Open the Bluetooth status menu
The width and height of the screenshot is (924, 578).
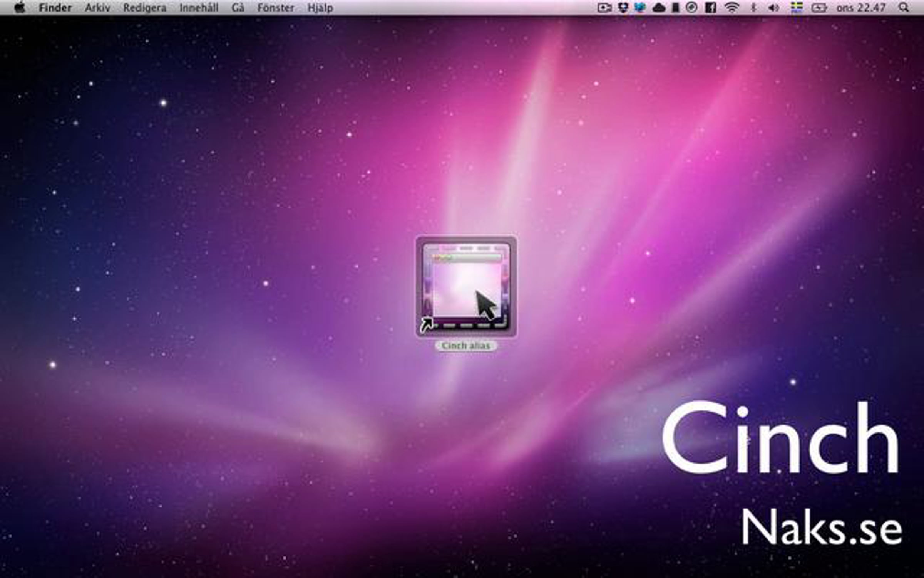[x=753, y=8]
